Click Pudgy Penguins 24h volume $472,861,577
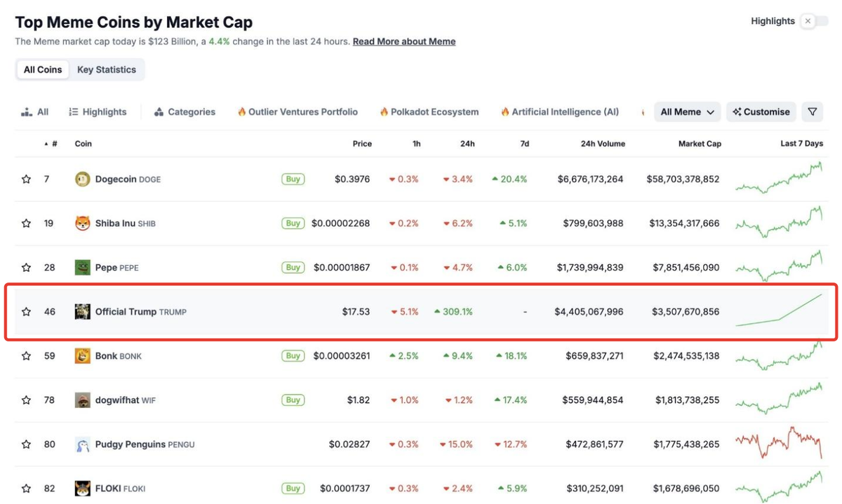842x504 pixels. coord(594,444)
